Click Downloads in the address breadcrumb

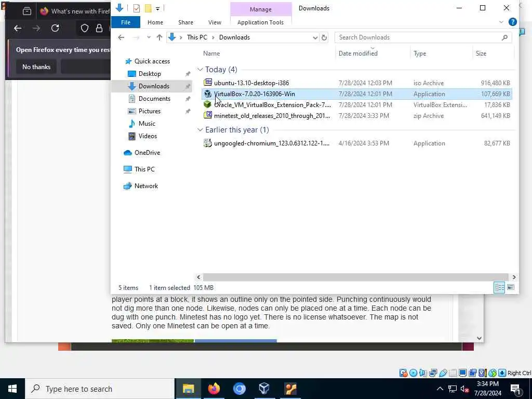[234, 37]
